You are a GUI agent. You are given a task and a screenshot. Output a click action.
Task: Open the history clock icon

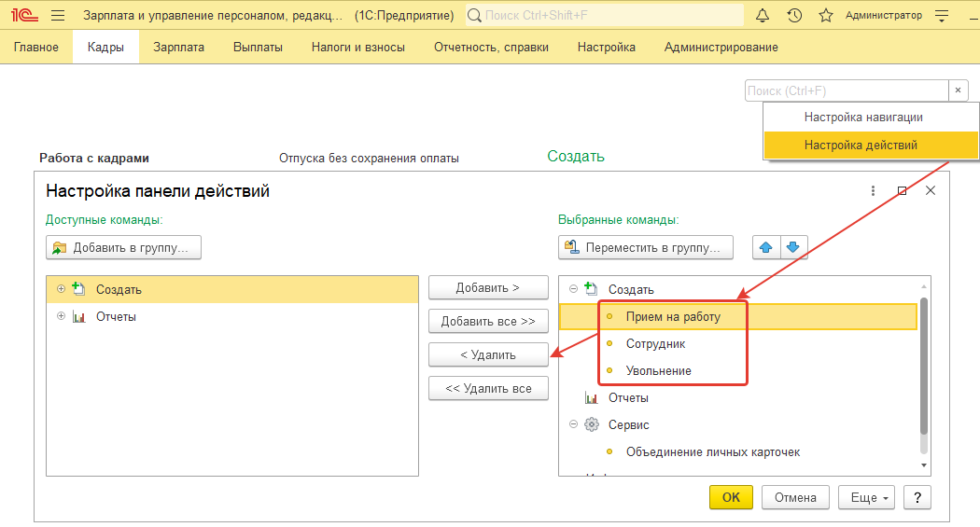pos(794,16)
